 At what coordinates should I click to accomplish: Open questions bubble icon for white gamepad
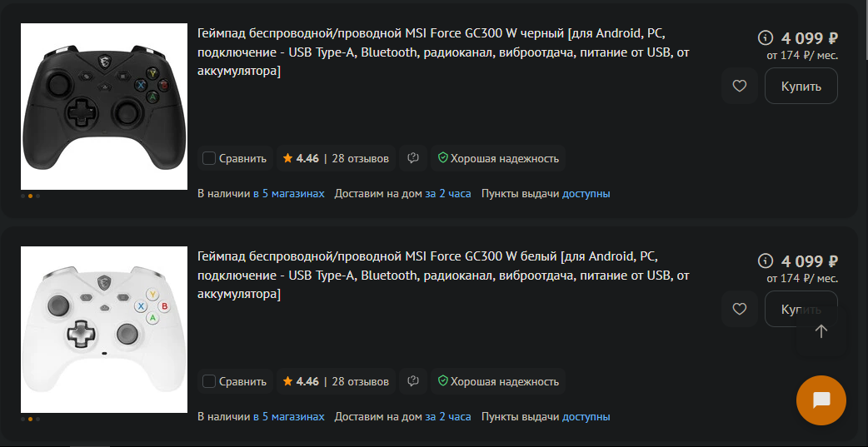[x=413, y=381]
